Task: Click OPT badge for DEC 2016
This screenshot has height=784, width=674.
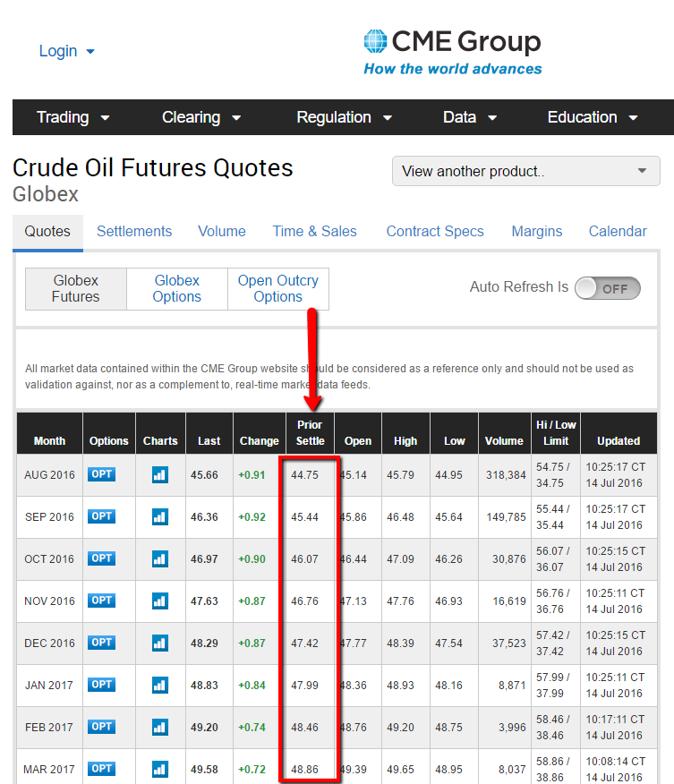Action: tap(101, 642)
